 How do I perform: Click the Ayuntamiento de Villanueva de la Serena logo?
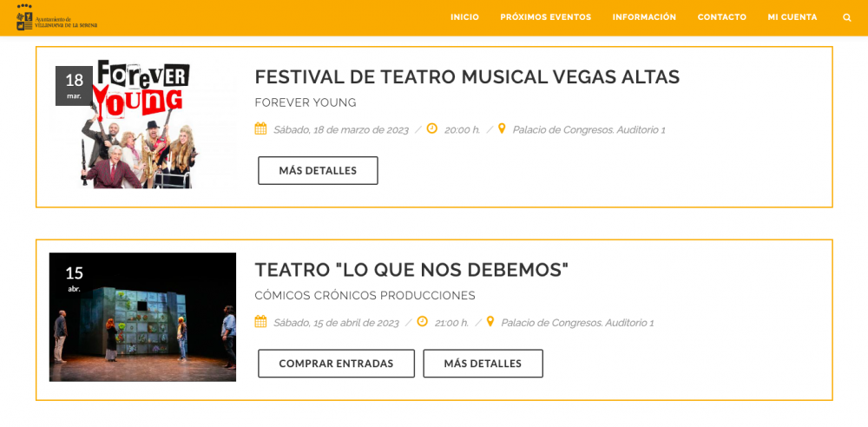[x=57, y=17]
